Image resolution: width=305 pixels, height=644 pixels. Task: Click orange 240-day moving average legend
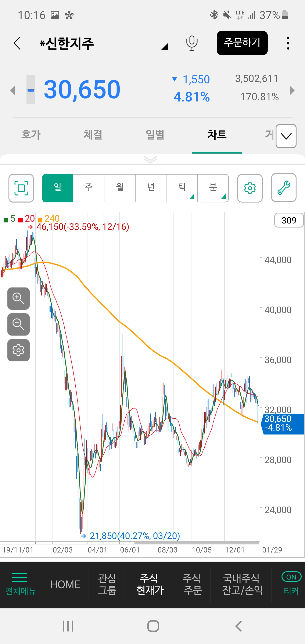(x=49, y=219)
